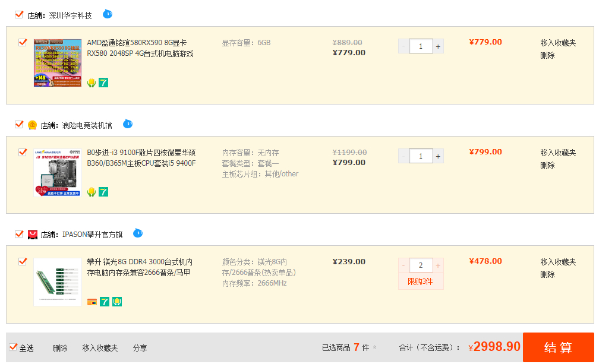Viewport: 596px width, 364px height.
Task: Open shop 深圳华宇科技
Action: tap(70, 15)
